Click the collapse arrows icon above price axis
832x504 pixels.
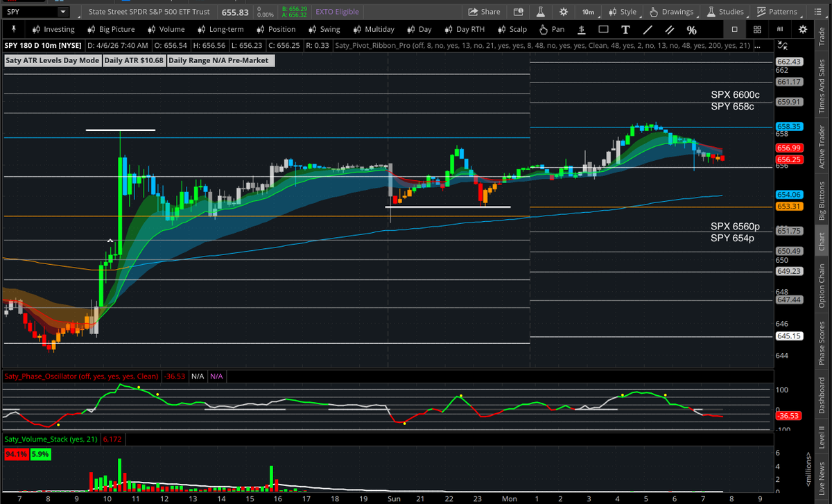(x=783, y=44)
